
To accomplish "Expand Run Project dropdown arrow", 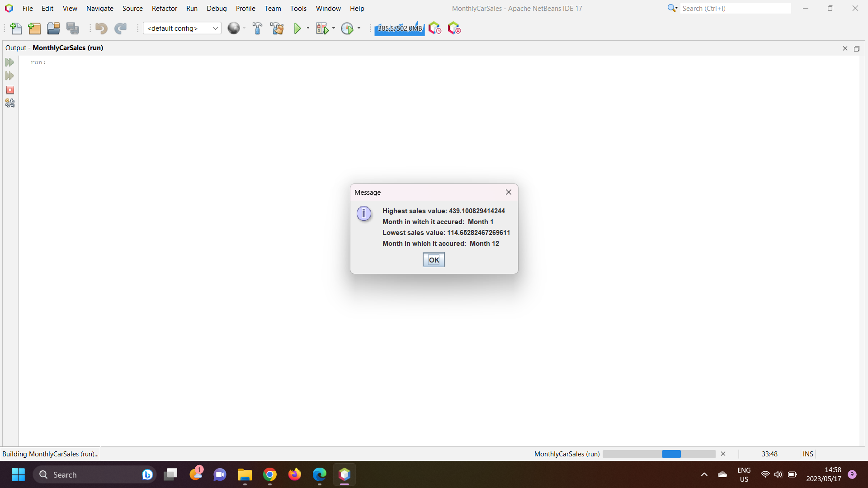I will pyautogui.click(x=308, y=28).
